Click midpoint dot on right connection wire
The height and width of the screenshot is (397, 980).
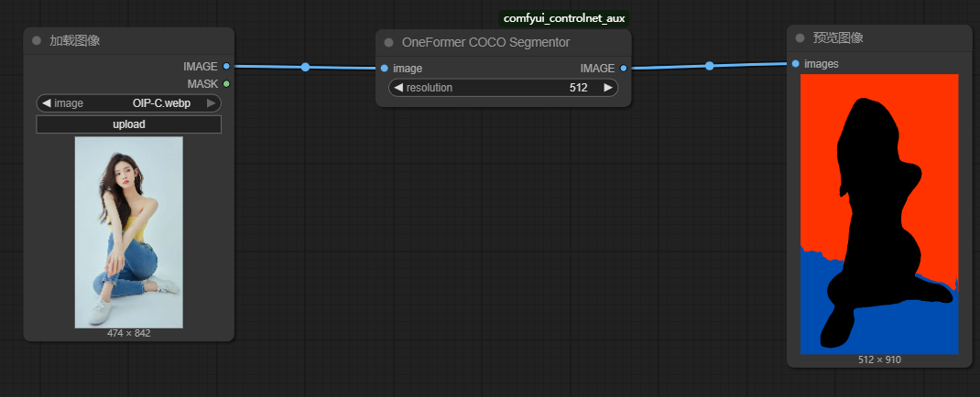tap(709, 66)
